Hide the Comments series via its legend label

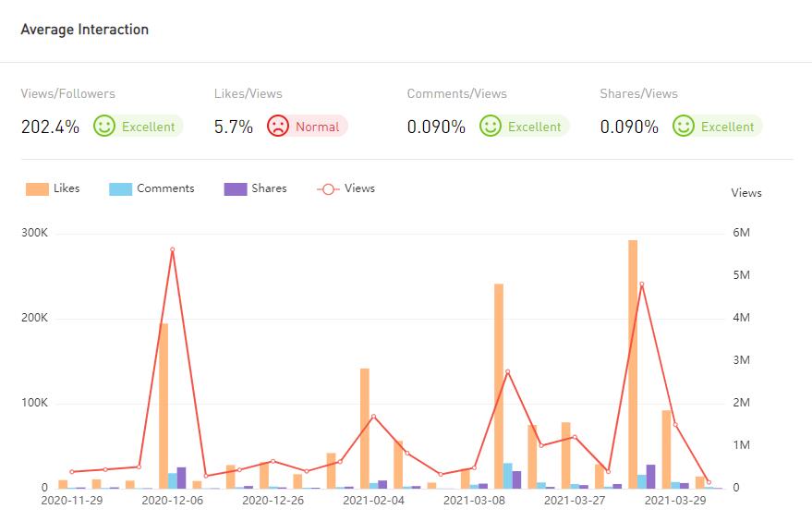tap(165, 188)
